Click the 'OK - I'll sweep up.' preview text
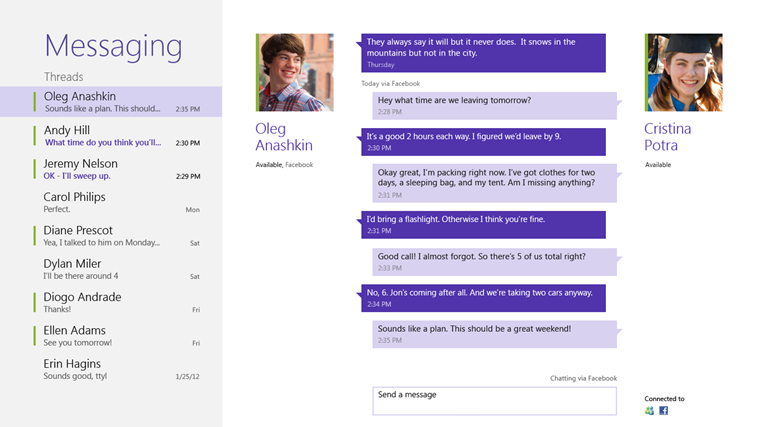 pyautogui.click(x=77, y=176)
